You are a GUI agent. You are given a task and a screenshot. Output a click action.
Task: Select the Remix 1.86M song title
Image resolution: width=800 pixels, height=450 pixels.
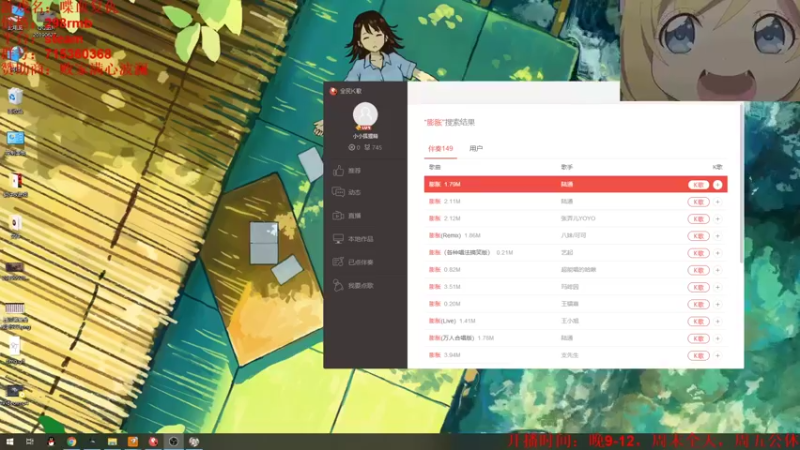click(x=444, y=236)
